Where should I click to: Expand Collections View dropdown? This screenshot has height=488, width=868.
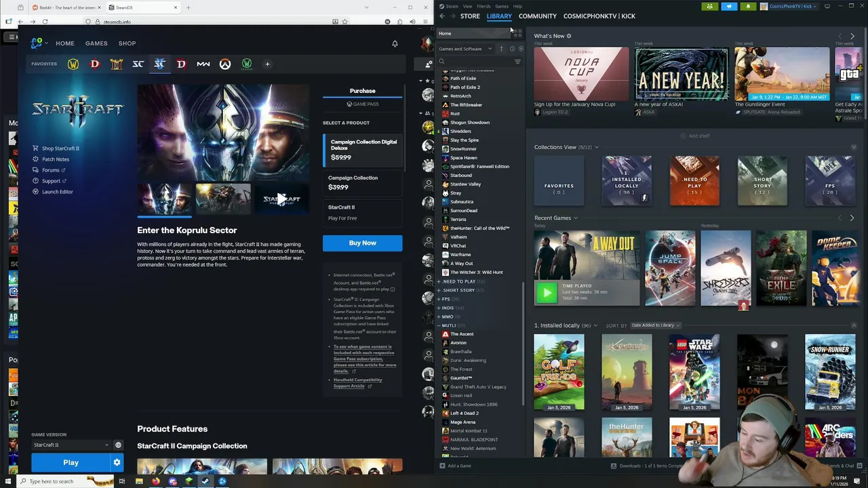tap(596, 147)
